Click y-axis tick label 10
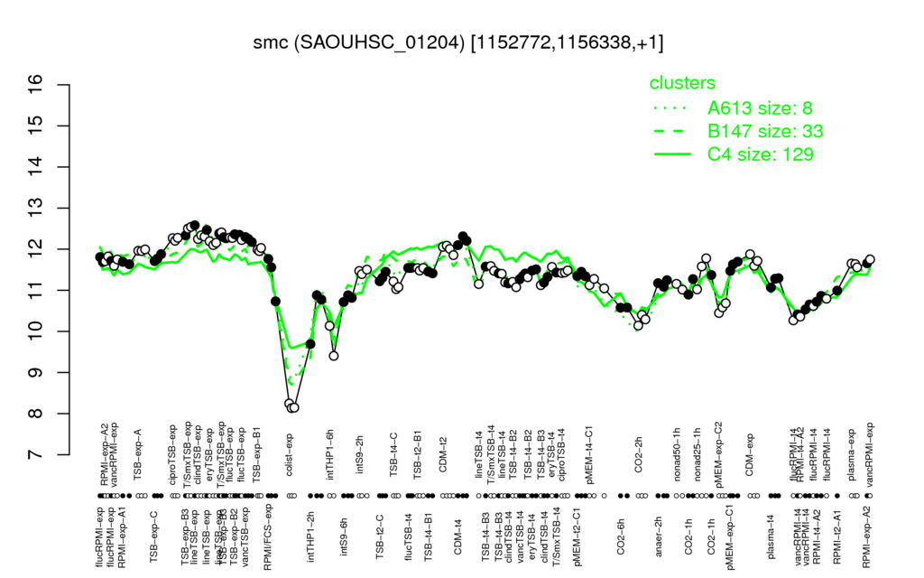This screenshot has height=578, width=924. 35,331
